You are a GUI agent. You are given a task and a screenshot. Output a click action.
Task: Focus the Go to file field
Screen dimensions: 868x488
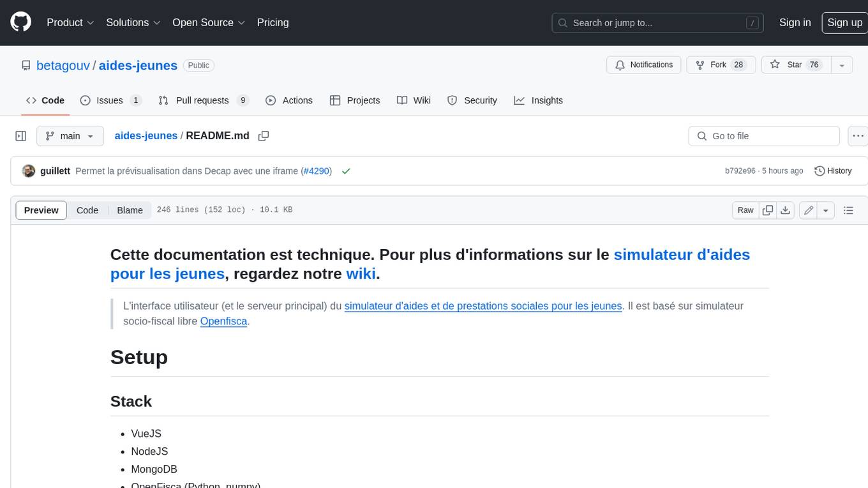tap(764, 136)
